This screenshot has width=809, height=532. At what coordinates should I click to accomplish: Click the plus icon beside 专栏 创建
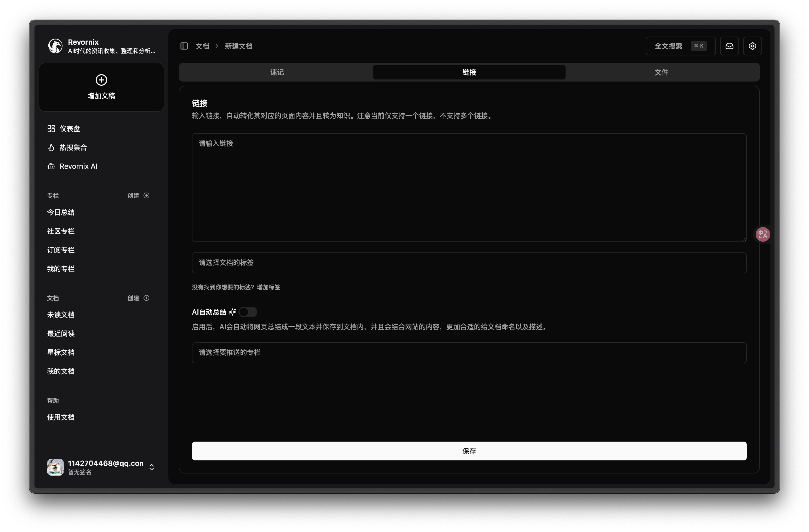(146, 195)
